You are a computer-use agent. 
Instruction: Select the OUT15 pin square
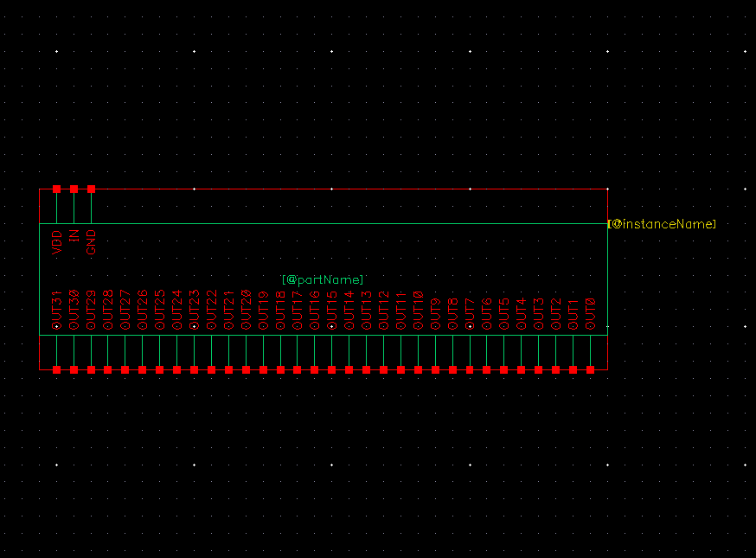(332, 369)
